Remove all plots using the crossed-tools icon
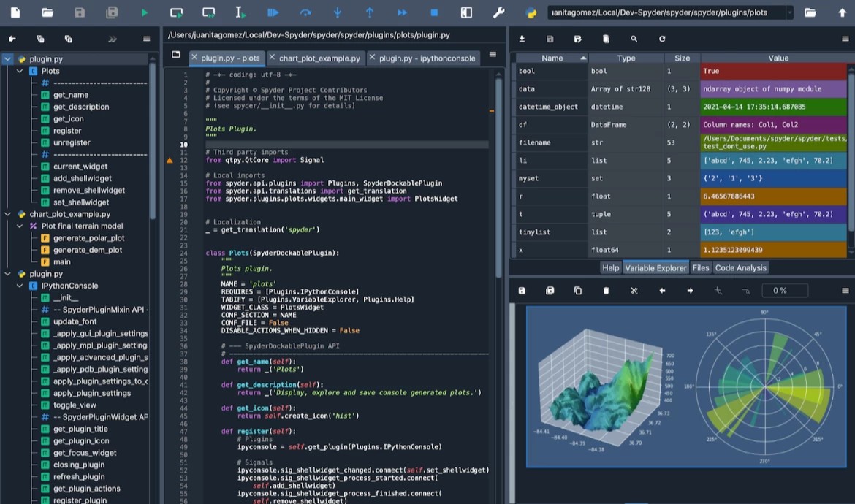 (634, 290)
